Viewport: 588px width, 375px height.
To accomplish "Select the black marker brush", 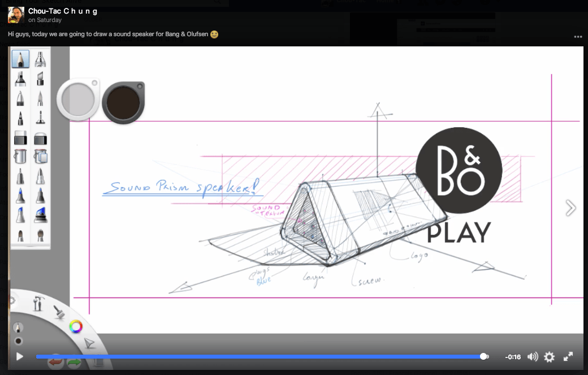I will (x=20, y=79).
